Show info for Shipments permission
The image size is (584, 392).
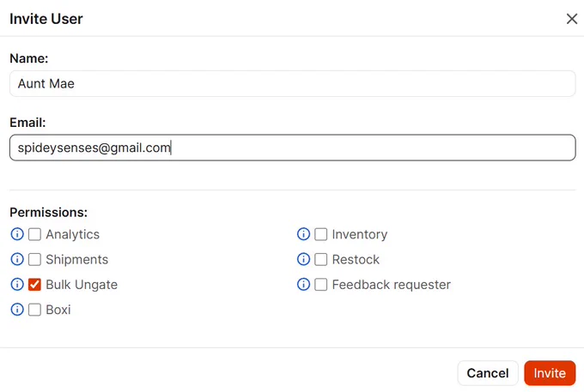pyautogui.click(x=17, y=259)
